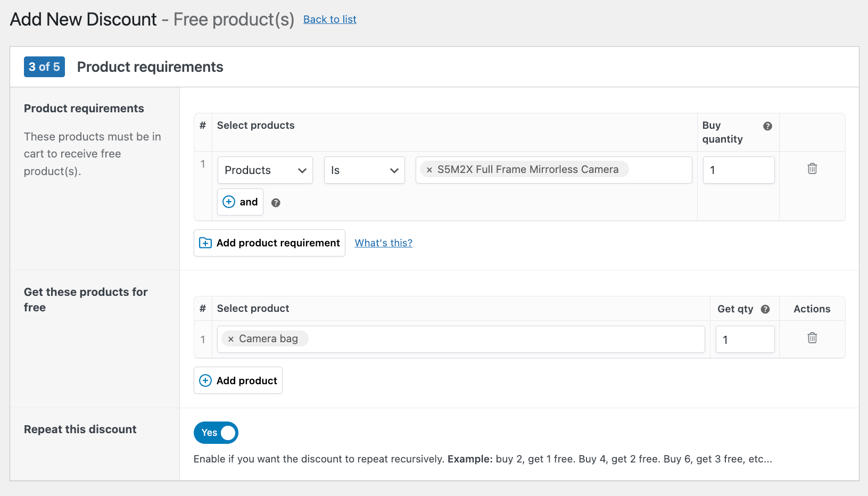Click Back to list

pyautogui.click(x=329, y=19)
